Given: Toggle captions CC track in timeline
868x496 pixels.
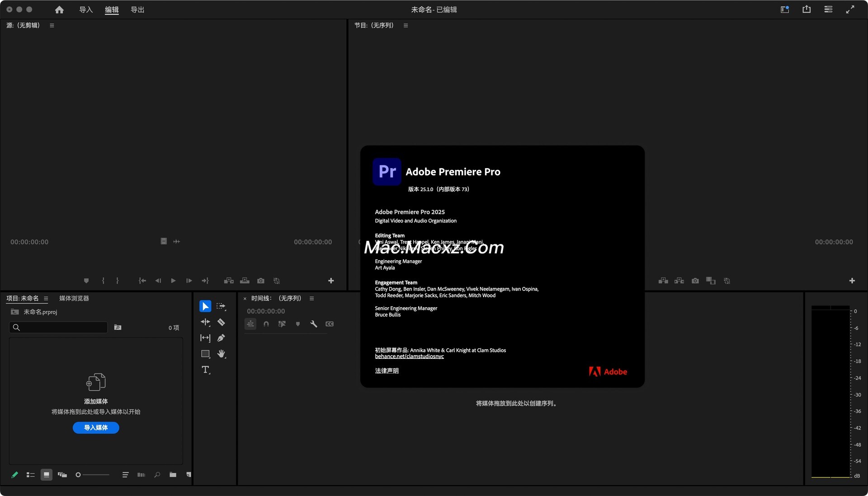Looking at the screenshot, I should pyautogui.click(x=330, y=324).
